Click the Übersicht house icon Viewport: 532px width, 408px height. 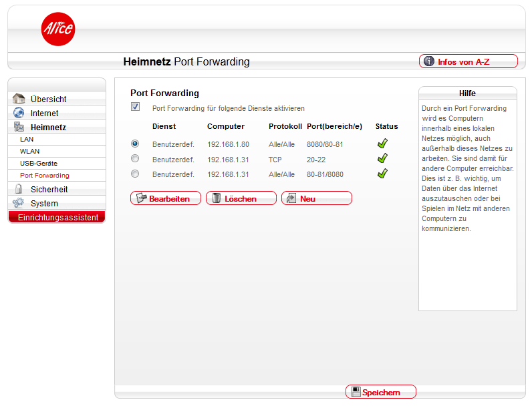pyautogui.click(x=19, y=99)
